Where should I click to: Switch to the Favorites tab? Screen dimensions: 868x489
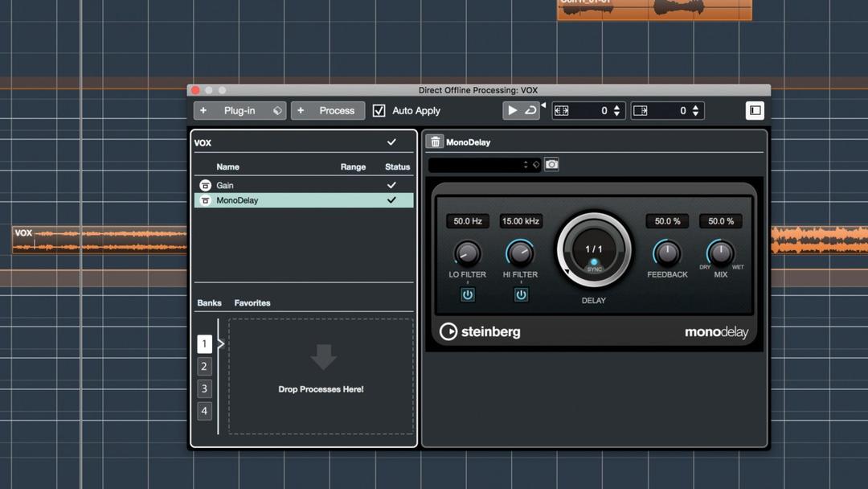(252, 302)
